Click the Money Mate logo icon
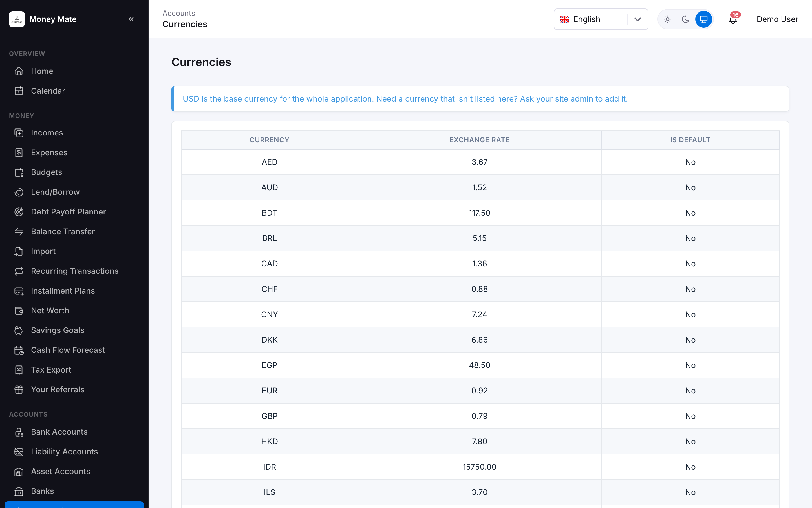The height and width of the screenshot is (508, 812). (17, 19)
